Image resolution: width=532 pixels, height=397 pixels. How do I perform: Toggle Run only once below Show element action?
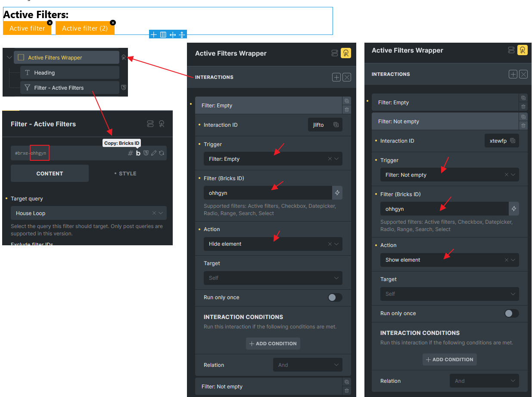511,313
